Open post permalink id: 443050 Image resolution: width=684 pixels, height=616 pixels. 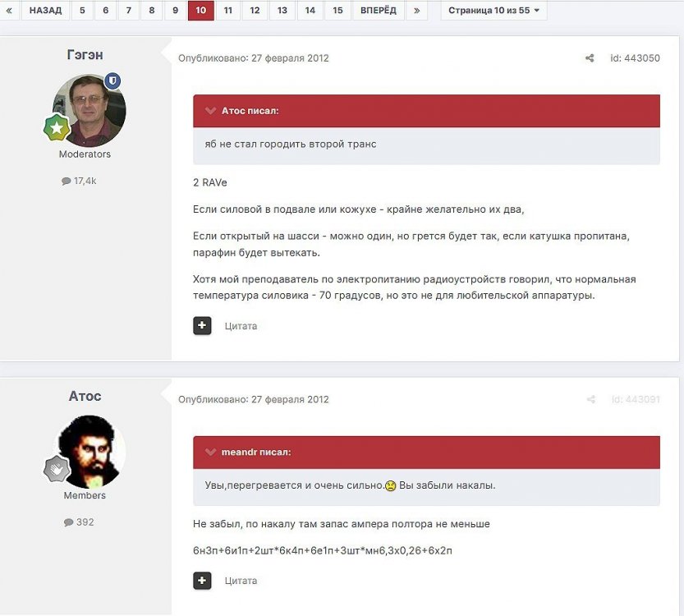coord(634,58)
